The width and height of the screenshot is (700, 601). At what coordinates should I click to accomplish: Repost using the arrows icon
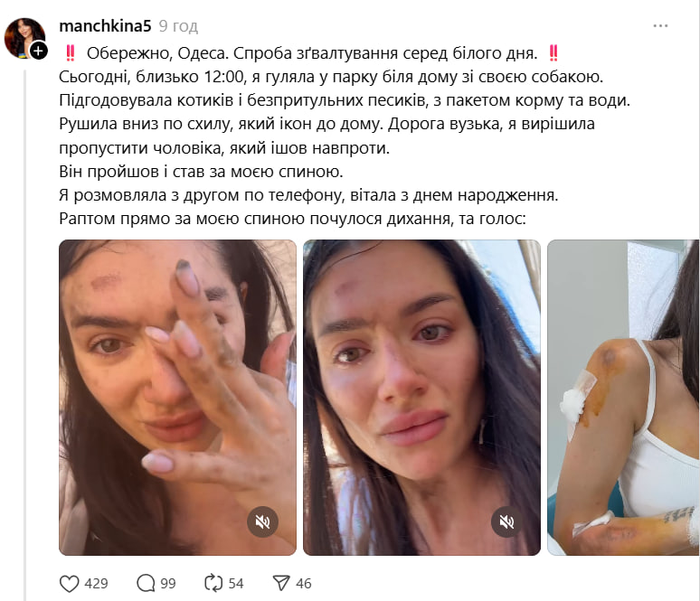point(213,583)
